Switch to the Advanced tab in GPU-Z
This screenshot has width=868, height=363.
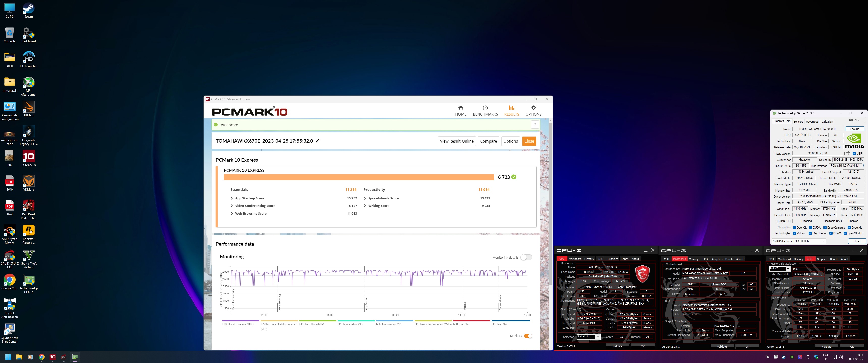(812, 121)
